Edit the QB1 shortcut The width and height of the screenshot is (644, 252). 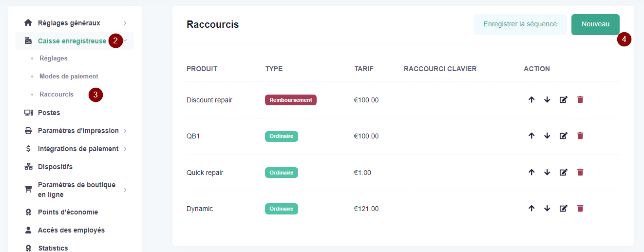pyautogui.click(x=564, y=136)
